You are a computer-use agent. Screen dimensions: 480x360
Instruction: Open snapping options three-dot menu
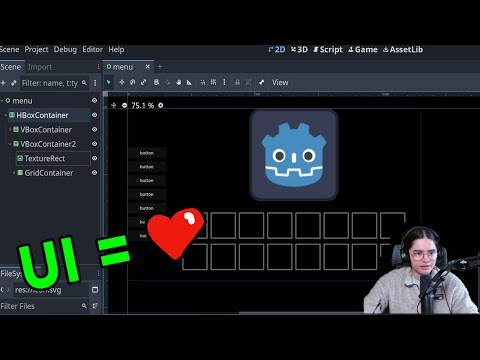coord(224,82)
